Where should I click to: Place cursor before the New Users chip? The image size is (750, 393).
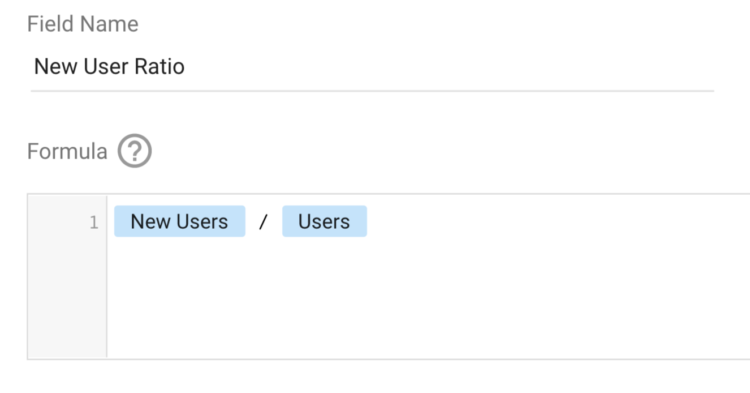coord(111,222)
